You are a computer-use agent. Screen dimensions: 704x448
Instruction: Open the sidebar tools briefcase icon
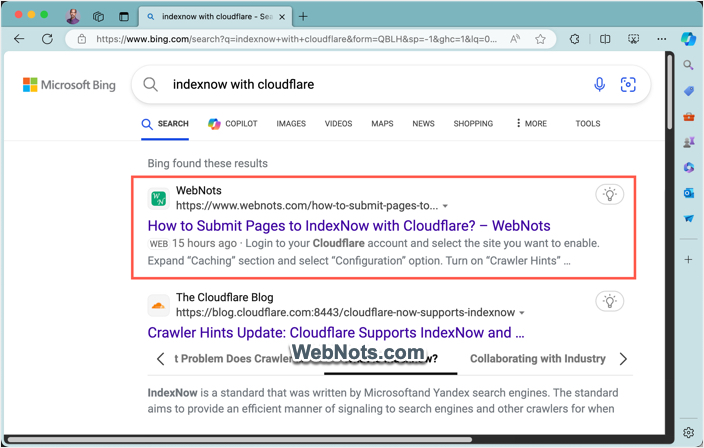click(689, 117)
